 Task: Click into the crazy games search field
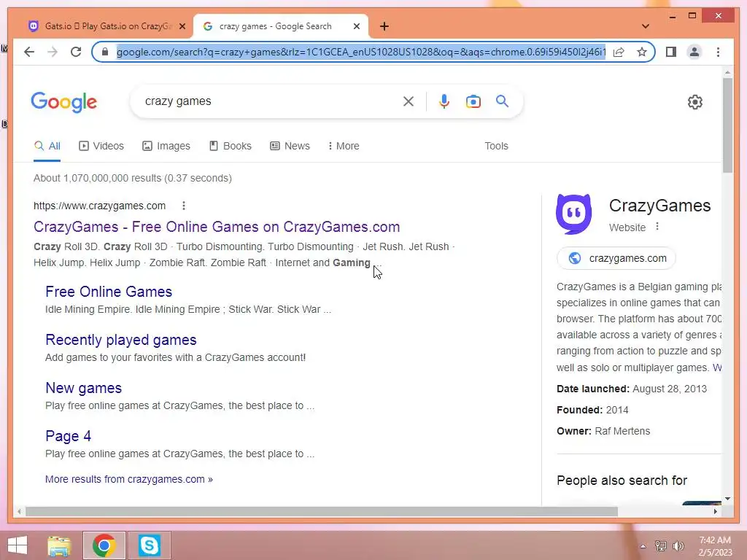(269, 101)
